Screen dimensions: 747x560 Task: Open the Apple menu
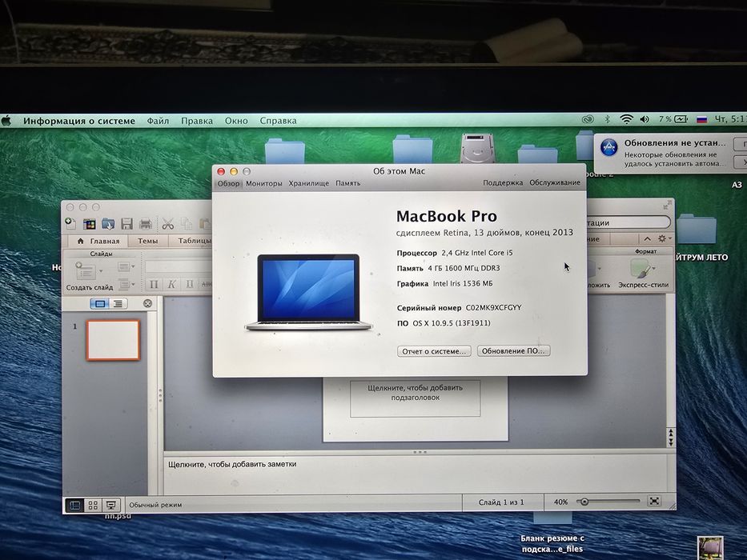[6, 121]
